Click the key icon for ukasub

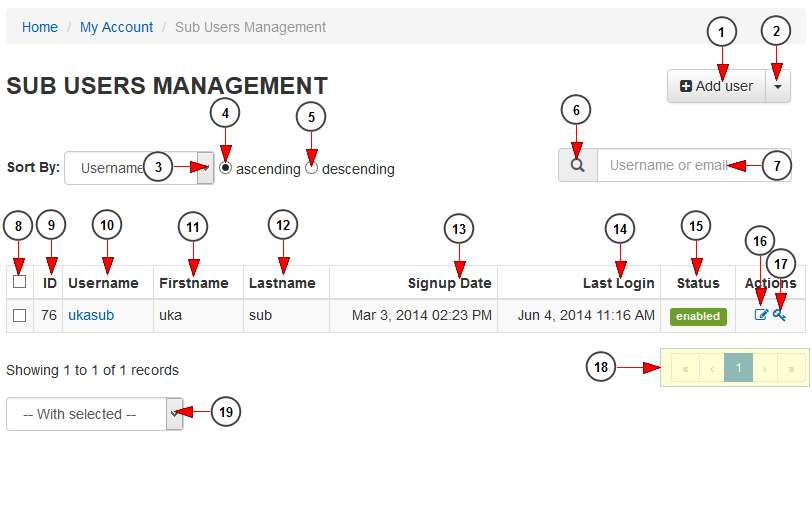(779, 314)
